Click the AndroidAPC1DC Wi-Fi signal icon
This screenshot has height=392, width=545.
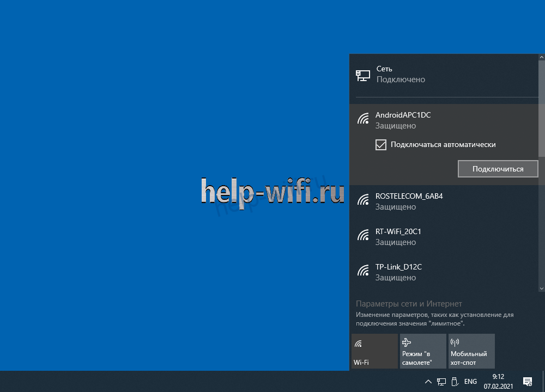[363, 118]
